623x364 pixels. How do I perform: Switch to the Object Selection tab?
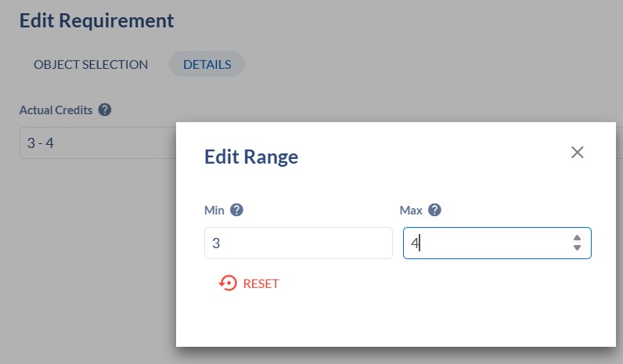[x=91, y=64]
